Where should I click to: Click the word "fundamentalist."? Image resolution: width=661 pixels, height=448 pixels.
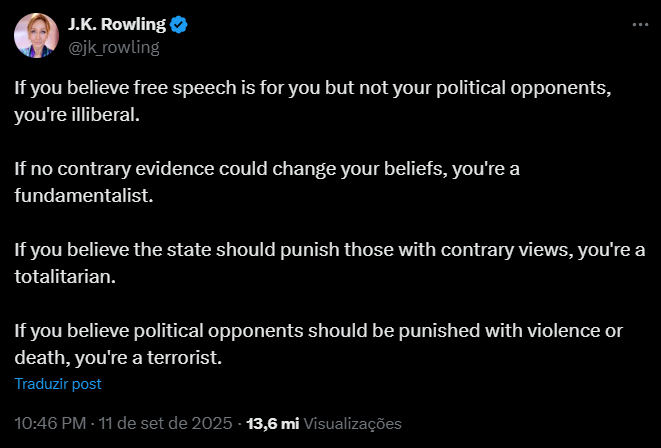coord(83,194)
